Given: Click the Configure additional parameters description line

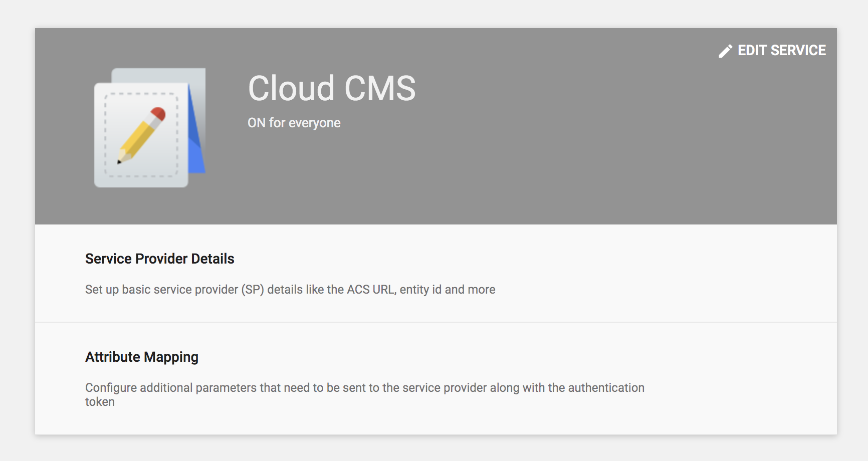Looking at the screenshot, I should pyautogui.click(x=364, y=388).
